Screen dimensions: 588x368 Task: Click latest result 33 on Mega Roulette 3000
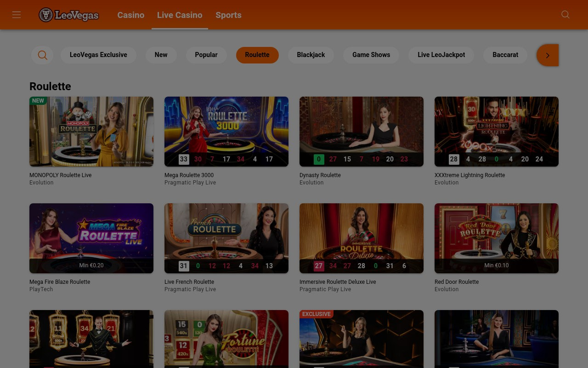(184, 159)
